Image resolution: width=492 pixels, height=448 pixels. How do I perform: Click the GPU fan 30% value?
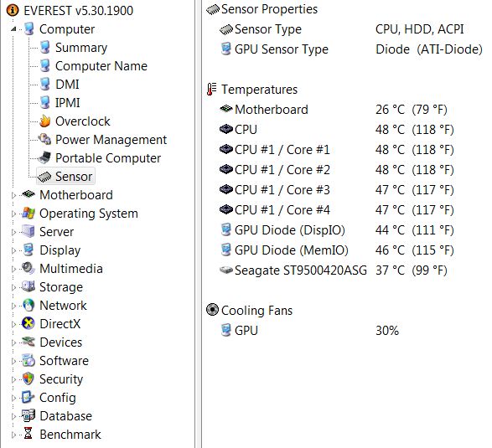[387, 331]
